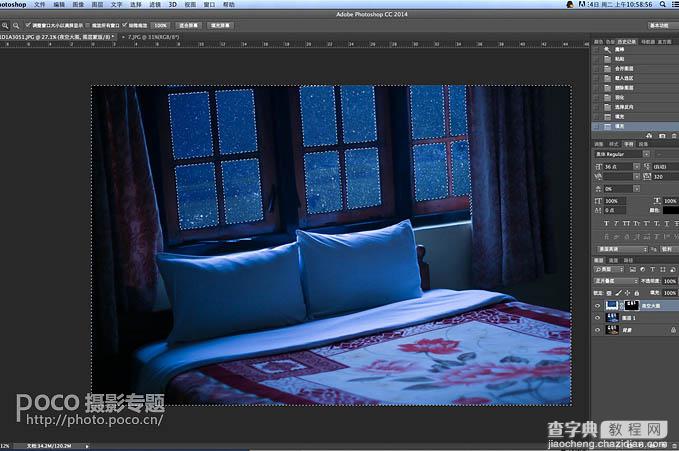
Task: Filter layers by pixel layers icon
Action: (x=633, y=269)
